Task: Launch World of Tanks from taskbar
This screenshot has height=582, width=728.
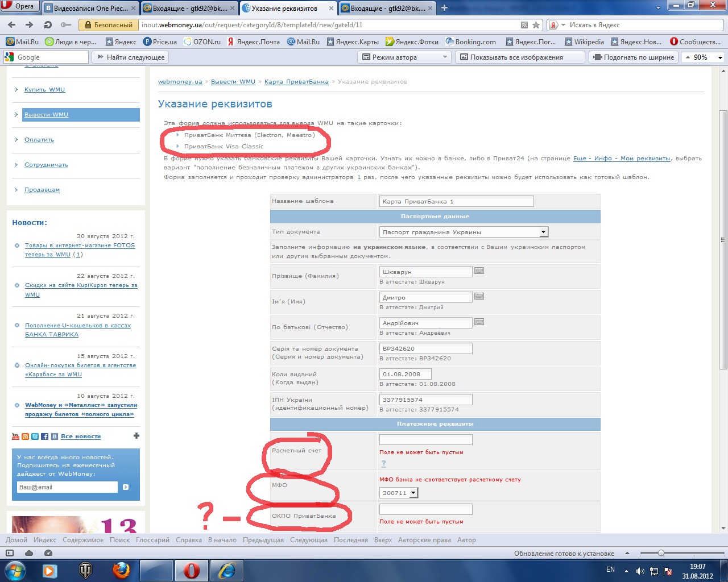Action: tap(86, 570)
